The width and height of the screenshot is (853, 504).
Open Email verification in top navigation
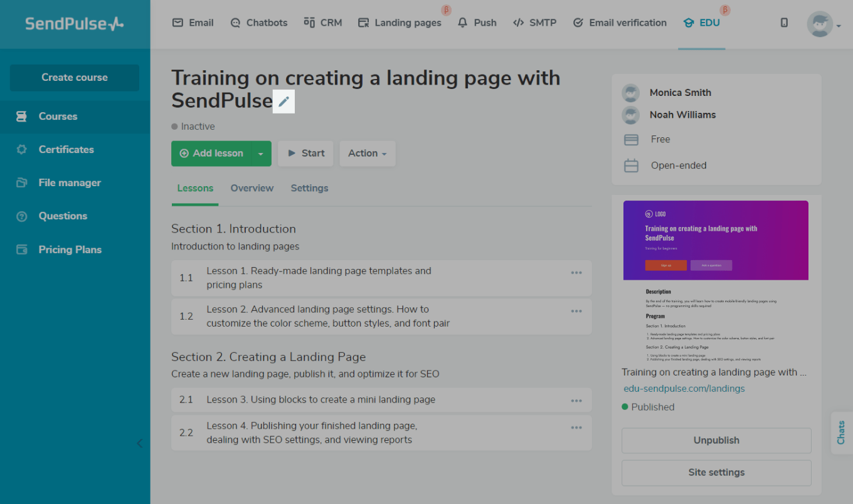click(620, 23)
